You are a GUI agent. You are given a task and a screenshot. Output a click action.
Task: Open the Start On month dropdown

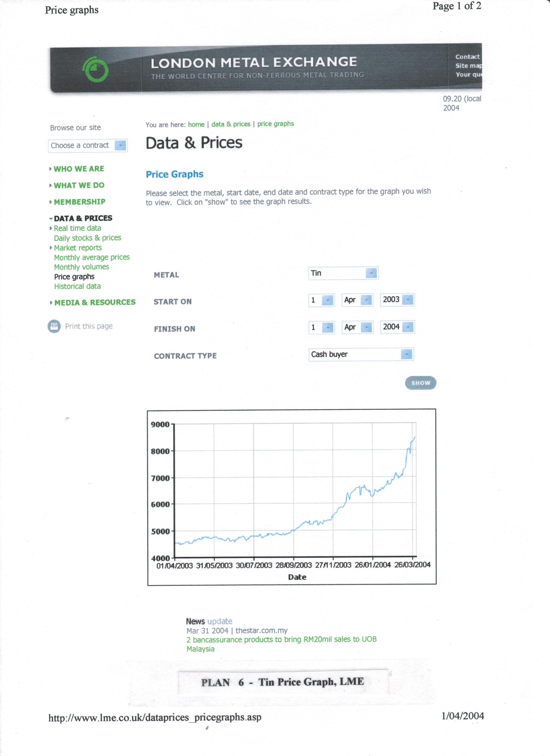(366, 300)
